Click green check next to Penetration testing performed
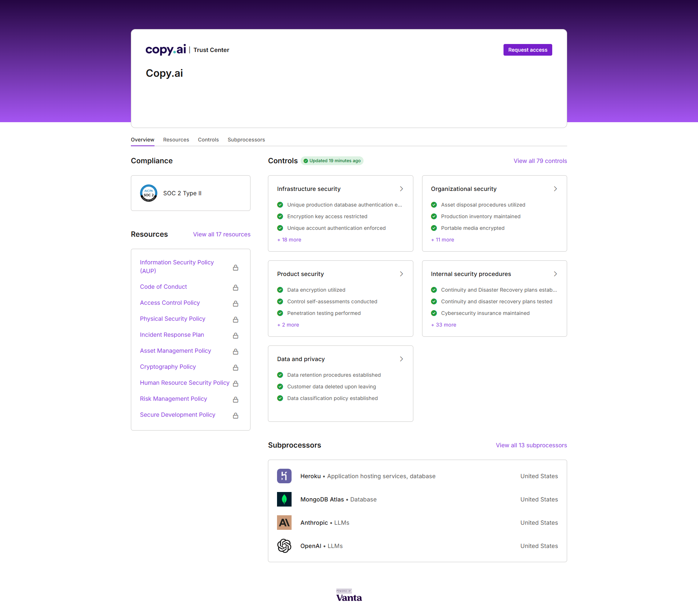Screen dimensions: 698x616 [x=280, y=313]
